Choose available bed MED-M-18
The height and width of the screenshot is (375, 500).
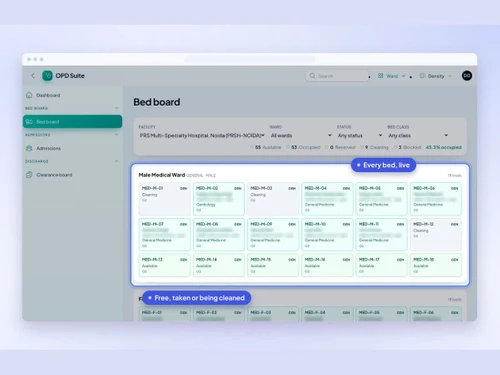pos(436,265)
